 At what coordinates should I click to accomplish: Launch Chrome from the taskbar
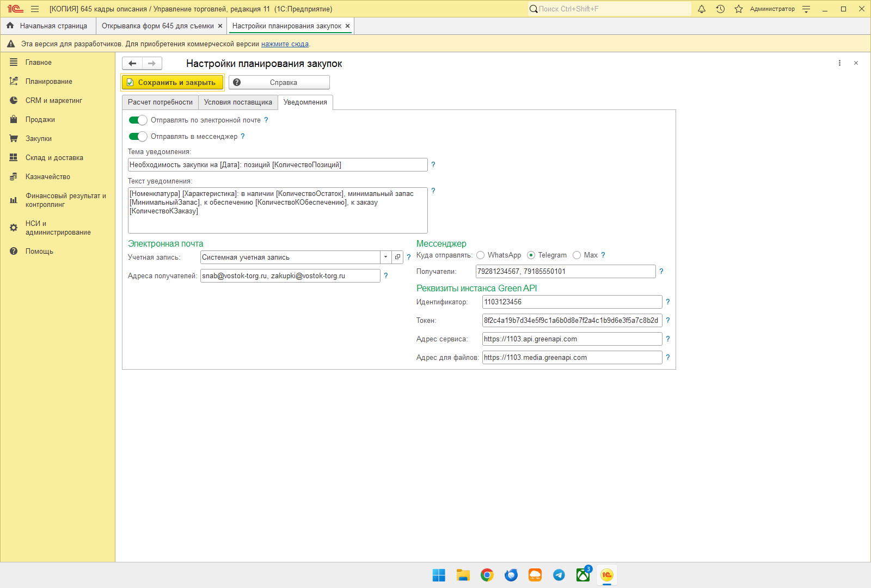point(487,575)
